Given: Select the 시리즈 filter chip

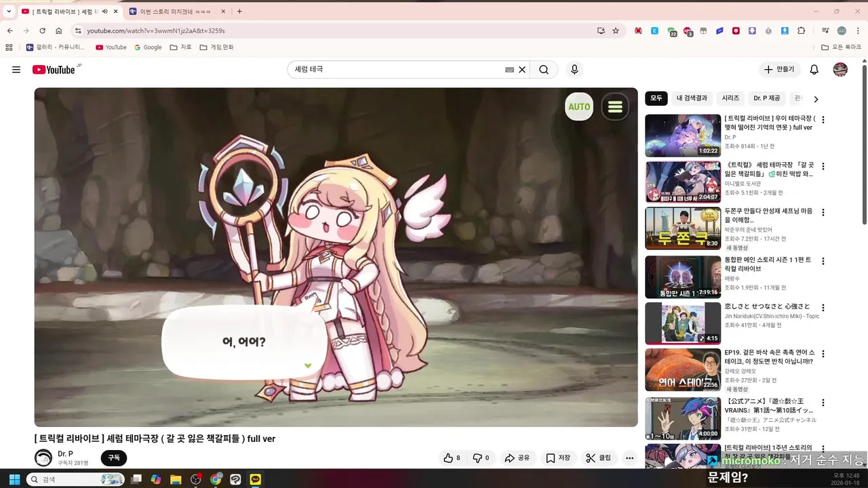Looking at the screenshot, I should [730, 98].
